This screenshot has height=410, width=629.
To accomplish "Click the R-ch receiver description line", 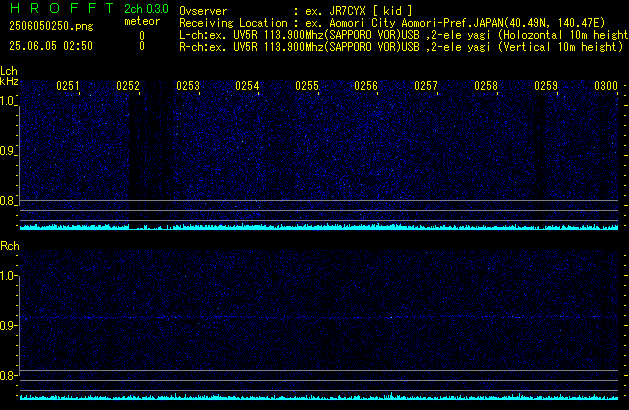I will click(401, 47).
